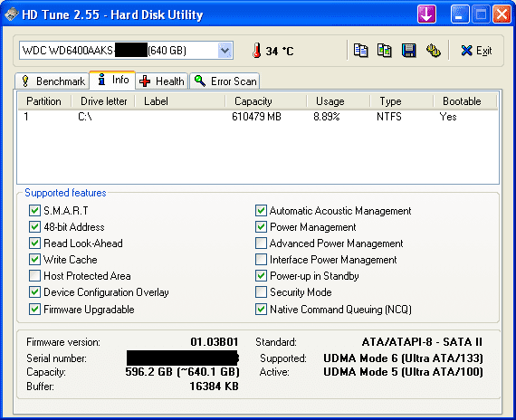The image size is (516, 420).
Task: Click the Exit button
Action: tap(476, 51)
